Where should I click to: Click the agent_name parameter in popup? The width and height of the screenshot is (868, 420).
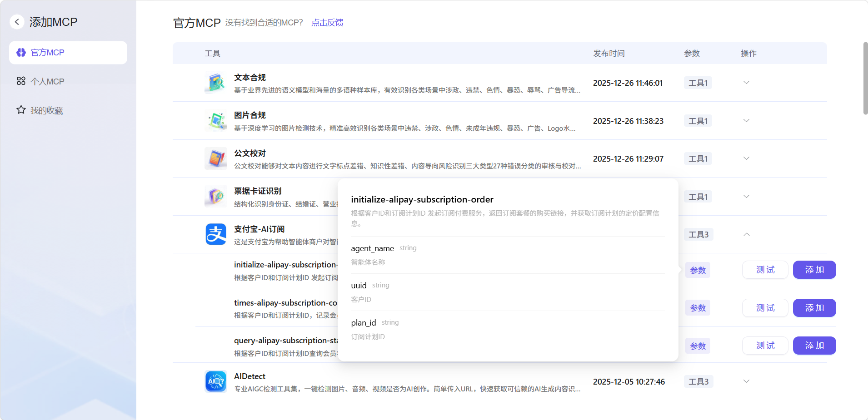coord(373,248)
